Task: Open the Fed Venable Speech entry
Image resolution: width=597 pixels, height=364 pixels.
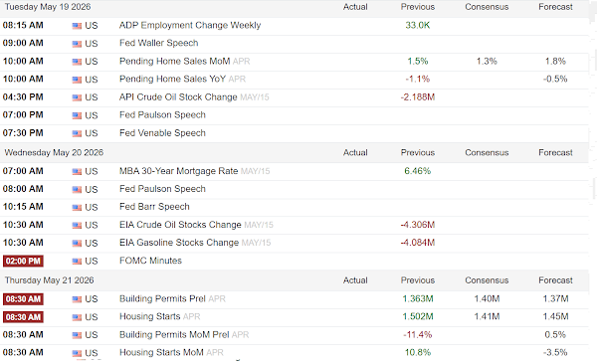Action: tap(162, 133)
